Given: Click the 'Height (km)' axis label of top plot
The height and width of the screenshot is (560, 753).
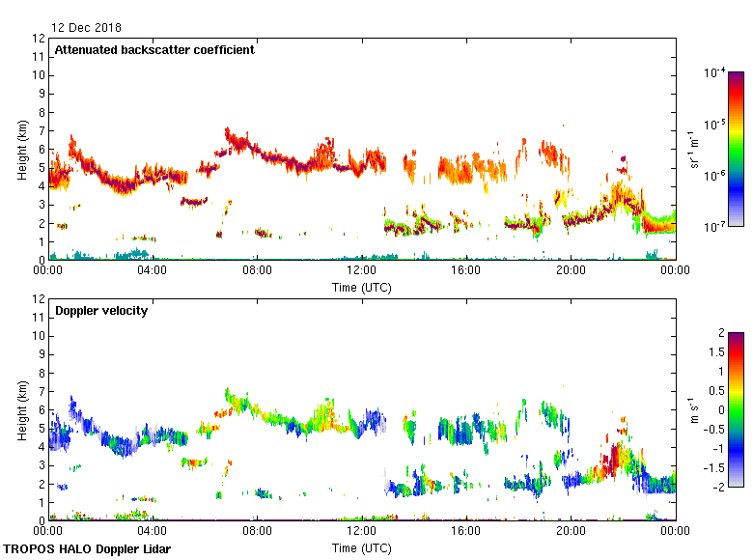Looking at the screenshot, I should point(22,150).
